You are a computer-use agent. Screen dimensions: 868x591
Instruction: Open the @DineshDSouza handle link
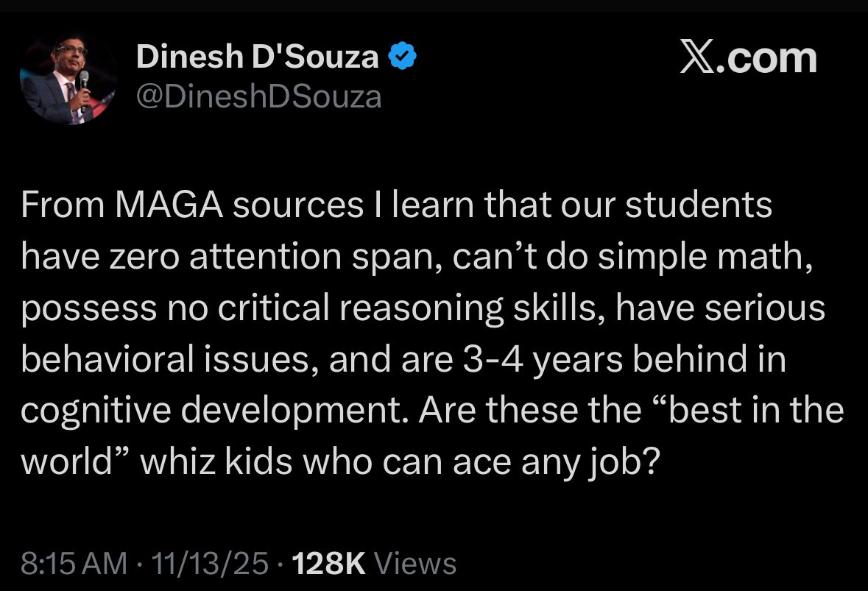[258, 96]
